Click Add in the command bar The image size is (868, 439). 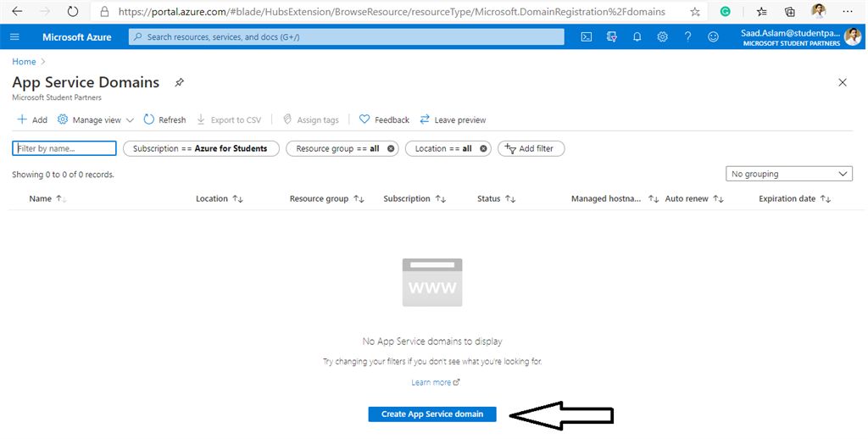(32, 119)
